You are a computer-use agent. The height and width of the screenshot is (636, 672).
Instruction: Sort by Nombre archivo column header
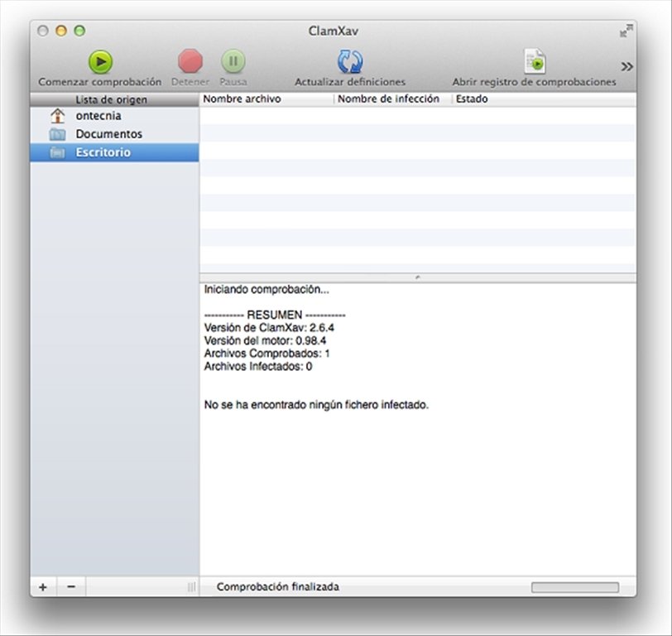point(266,99)
